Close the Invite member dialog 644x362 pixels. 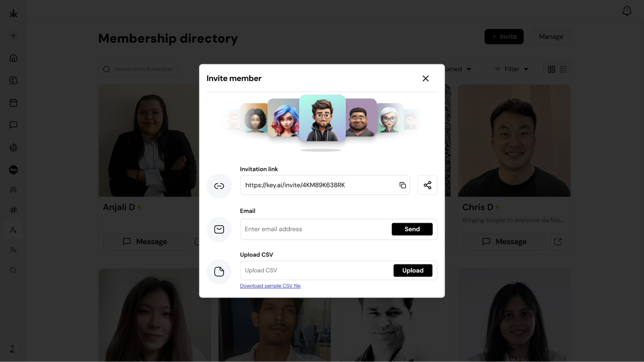tap(426, 78)
